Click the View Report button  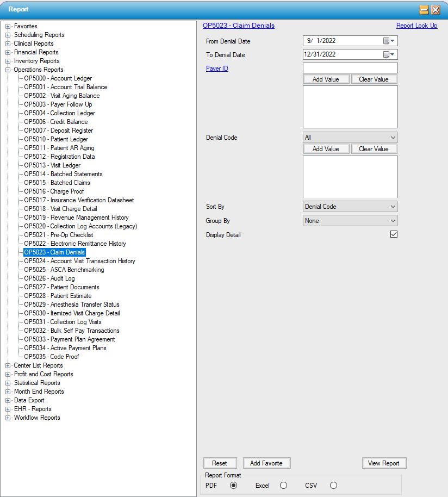point(384,463)
